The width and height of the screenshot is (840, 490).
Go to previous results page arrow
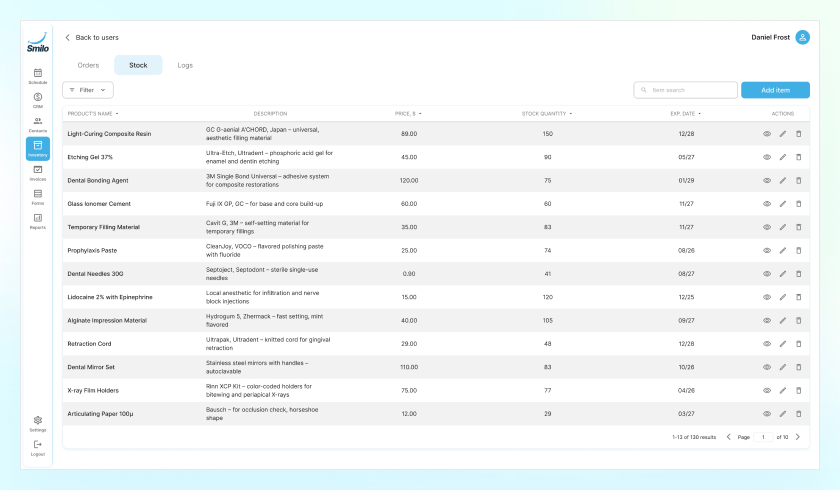(x=729, y=437)
